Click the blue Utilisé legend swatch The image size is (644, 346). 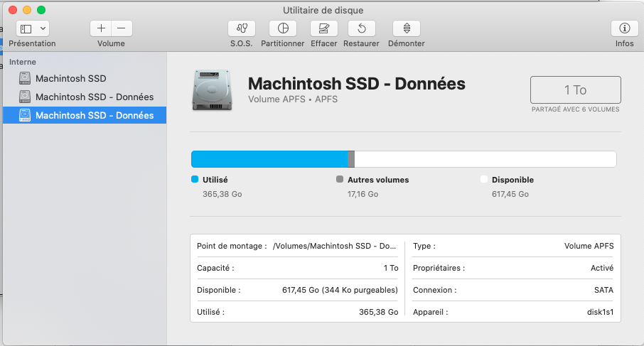click(x=195, y=180)
